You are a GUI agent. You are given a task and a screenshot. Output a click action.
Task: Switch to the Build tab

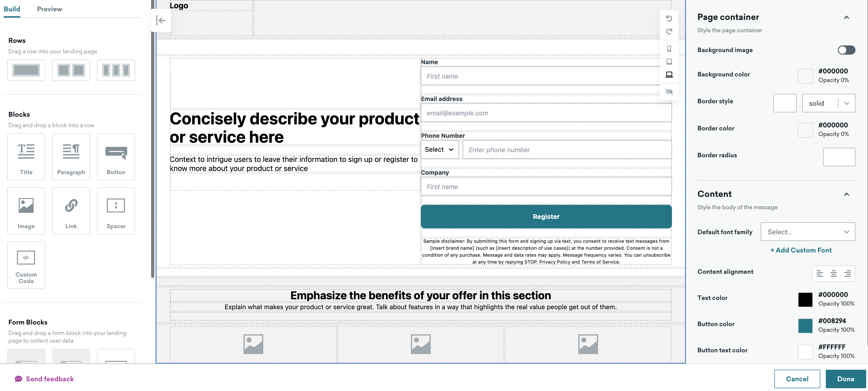point(12,9)
